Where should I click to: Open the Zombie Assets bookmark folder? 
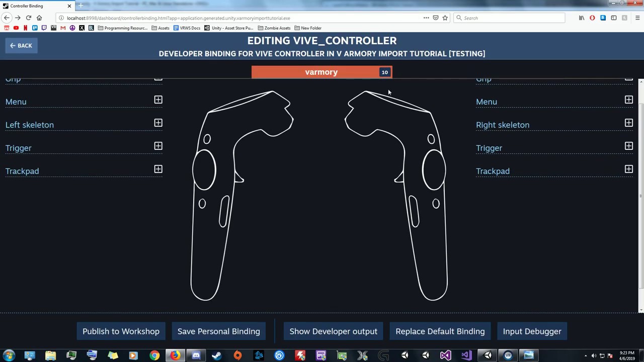274,28
